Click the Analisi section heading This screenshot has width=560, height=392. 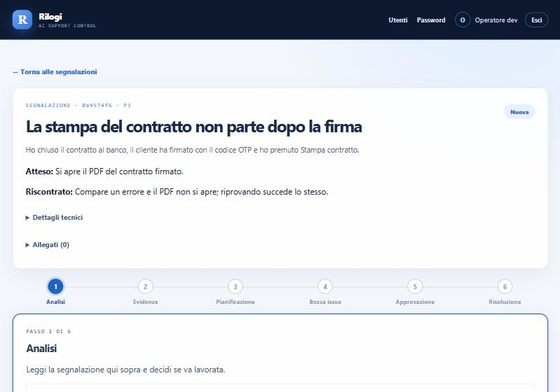pos(41,348)
